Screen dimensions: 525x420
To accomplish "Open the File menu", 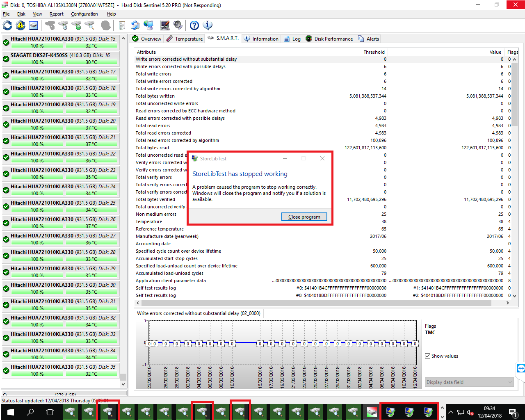I will pyautogui.click(x=6, y=14).
